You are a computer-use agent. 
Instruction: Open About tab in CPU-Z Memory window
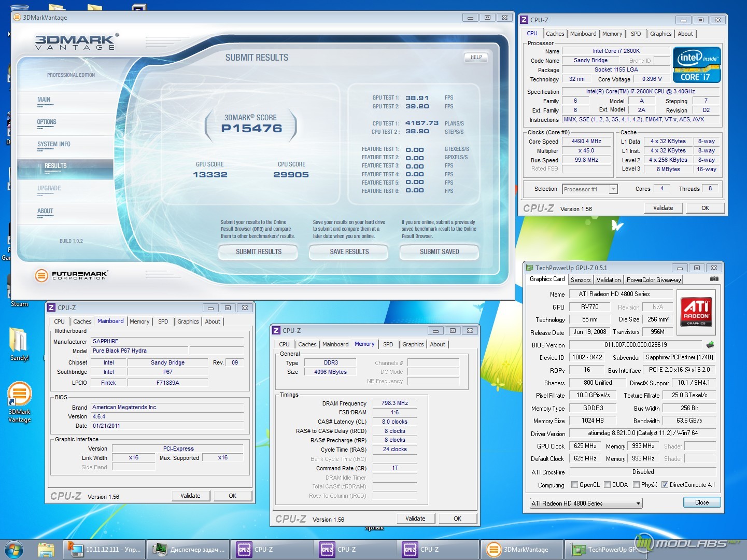(438, 344)
